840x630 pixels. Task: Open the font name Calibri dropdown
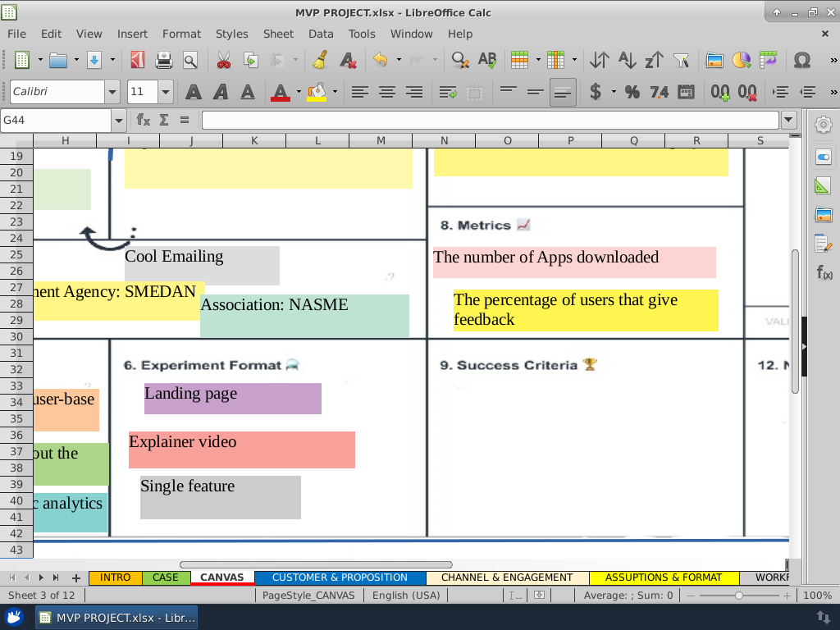point(112,92)
